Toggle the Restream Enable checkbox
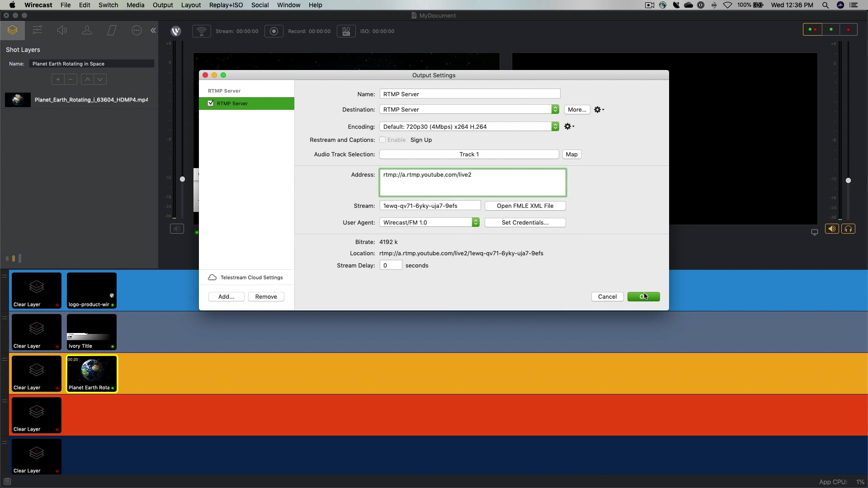Viewport: 868px width, 488px height. [x=382, y=140]
